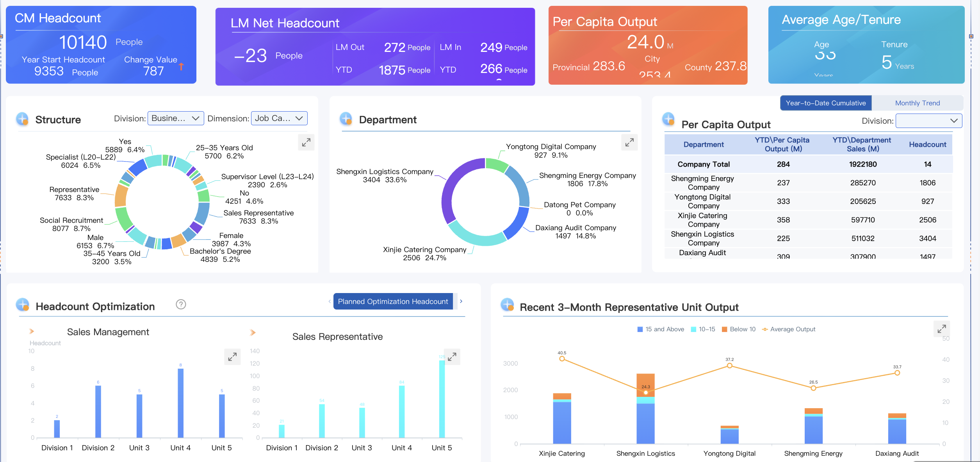Click the LM Net Headcount value −23
This screenshot has height=462, width=980.
[250, 55]
